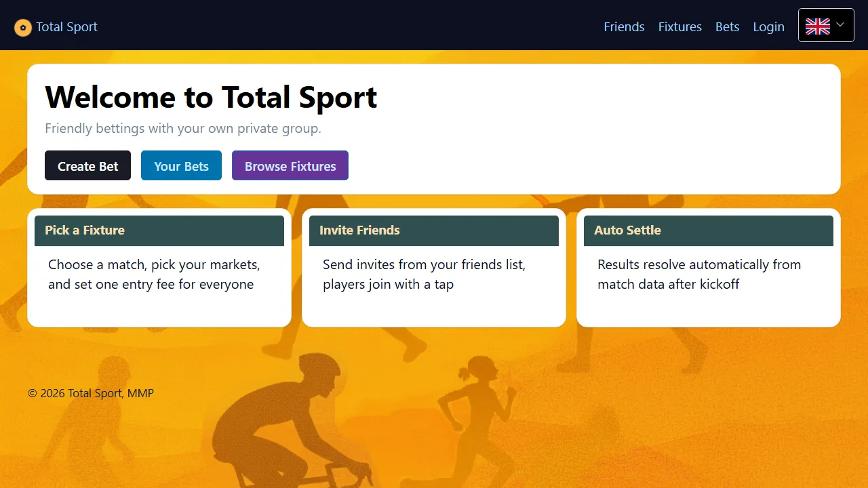Click the Create Bet button
Screen dimensions: 868x488
click(87, 165)
